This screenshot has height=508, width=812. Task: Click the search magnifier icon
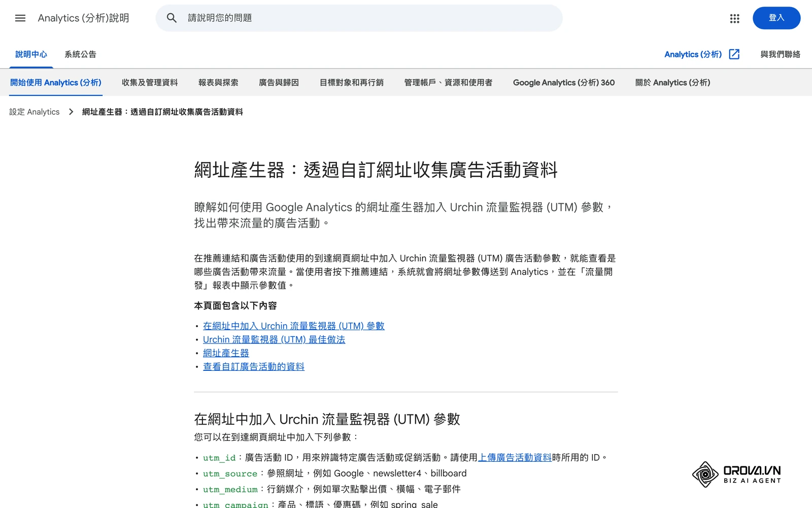(x=172, y=18)
